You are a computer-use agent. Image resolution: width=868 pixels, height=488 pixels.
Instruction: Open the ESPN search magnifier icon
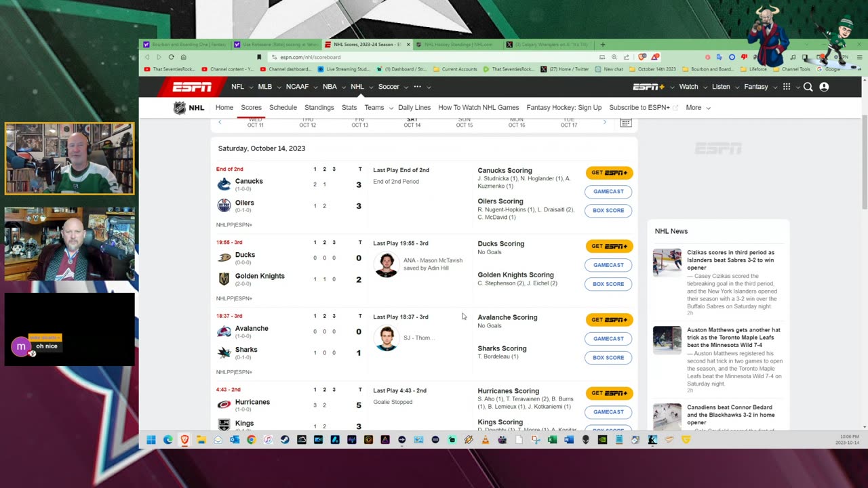click(808, 87)
